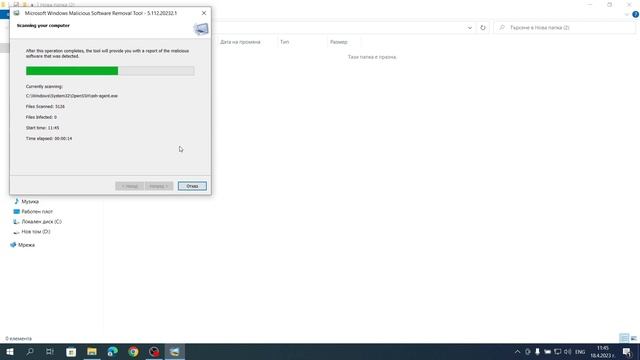Click the 'Scanning your computer' heading
This screenshot has width=640, height=360.
point(43,25)
